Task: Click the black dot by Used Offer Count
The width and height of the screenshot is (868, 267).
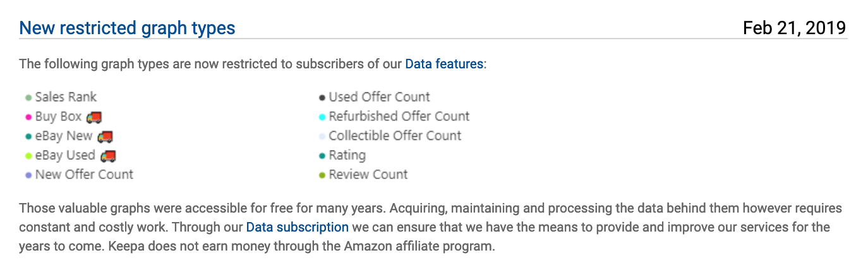Action: (322, 97)
